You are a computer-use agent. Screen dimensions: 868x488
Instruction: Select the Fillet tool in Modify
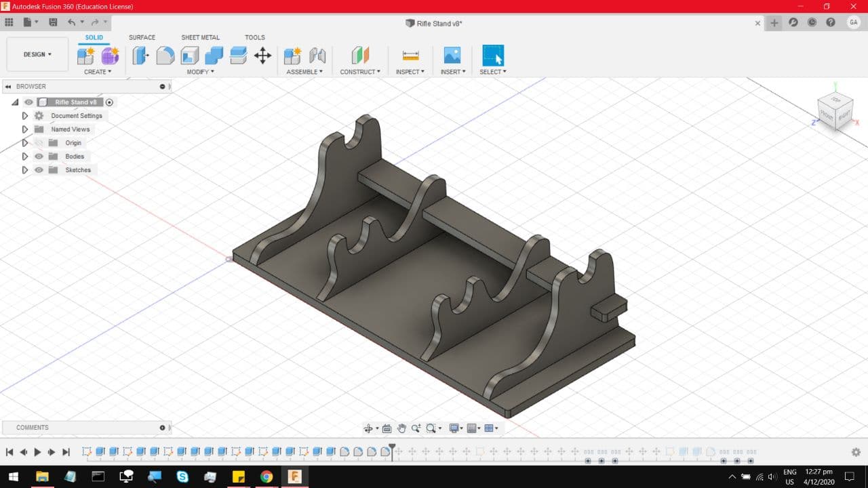click(x=165, y=56)
